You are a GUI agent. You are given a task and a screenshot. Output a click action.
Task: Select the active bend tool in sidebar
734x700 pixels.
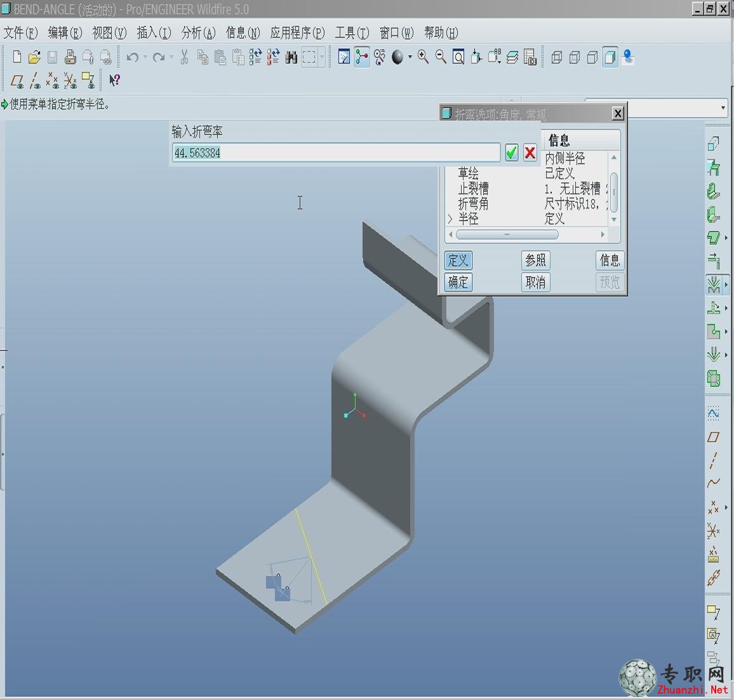(714, 285)
